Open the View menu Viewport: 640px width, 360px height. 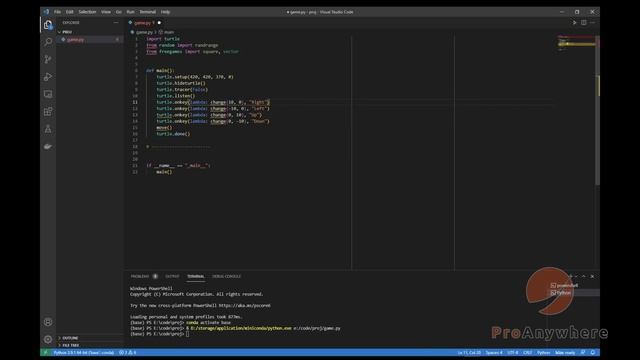106,12
